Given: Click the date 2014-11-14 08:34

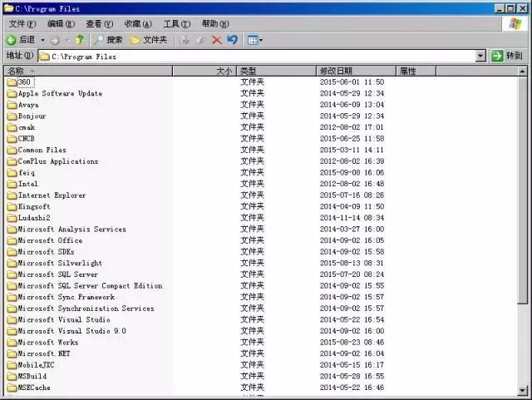Looking at the screenshot, I should click(352, 218).
